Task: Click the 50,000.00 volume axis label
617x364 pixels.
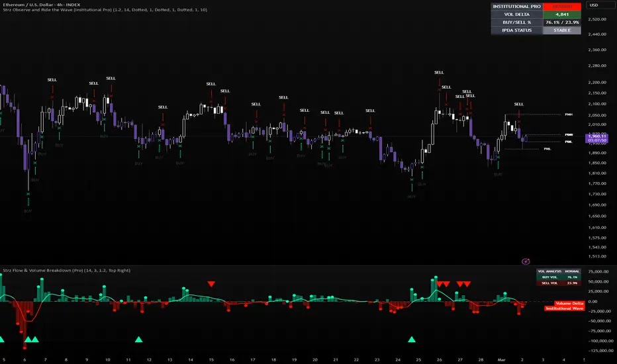Action: 598,282
